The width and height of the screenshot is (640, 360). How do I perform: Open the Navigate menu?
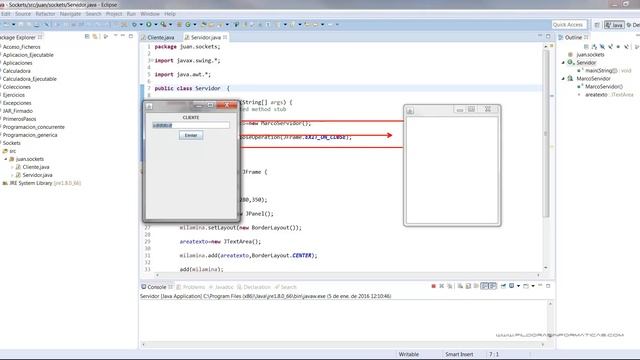70,14
